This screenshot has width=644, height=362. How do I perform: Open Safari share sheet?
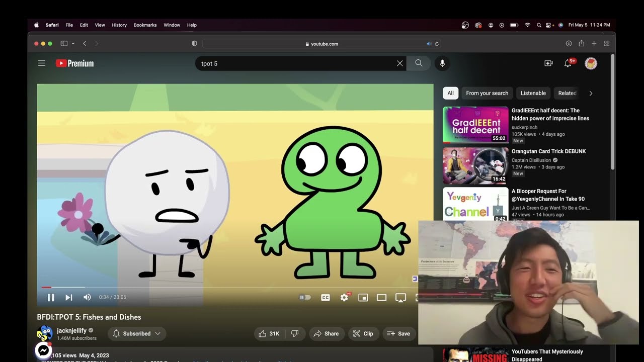[x=581, y=44]
